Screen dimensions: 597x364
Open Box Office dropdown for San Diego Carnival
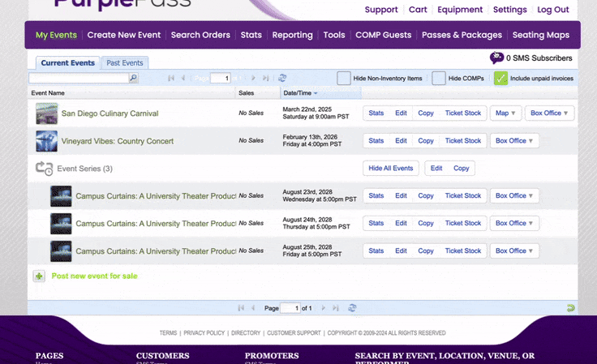point(549,113)
